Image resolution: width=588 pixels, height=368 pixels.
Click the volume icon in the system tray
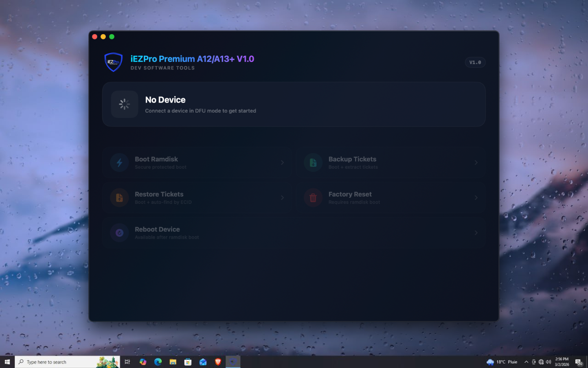pyautogui.click(x=548, y=362)
